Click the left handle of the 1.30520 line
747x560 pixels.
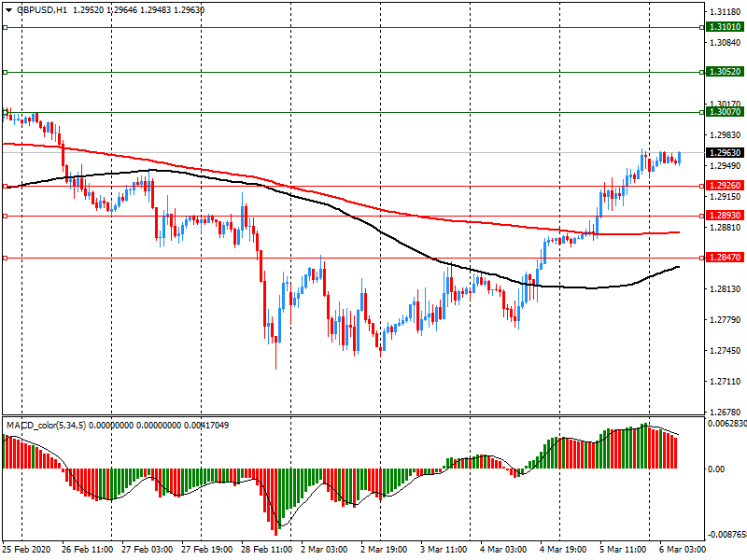pos(6,73)
